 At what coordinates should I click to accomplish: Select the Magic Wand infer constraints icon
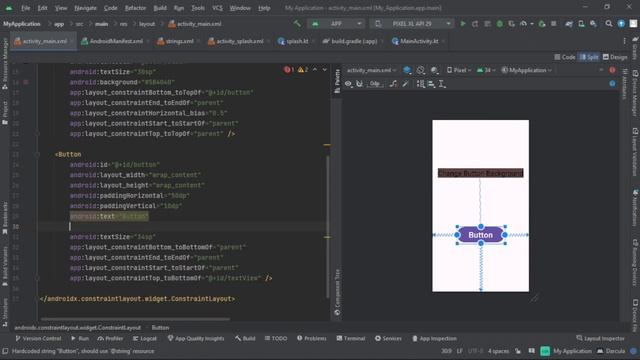pyautogui.click(x=405, y=84)
